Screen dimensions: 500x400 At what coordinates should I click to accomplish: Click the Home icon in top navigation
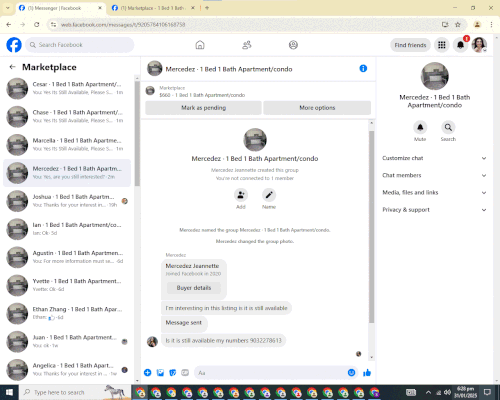pyautogui.click(x=200, y=45)
